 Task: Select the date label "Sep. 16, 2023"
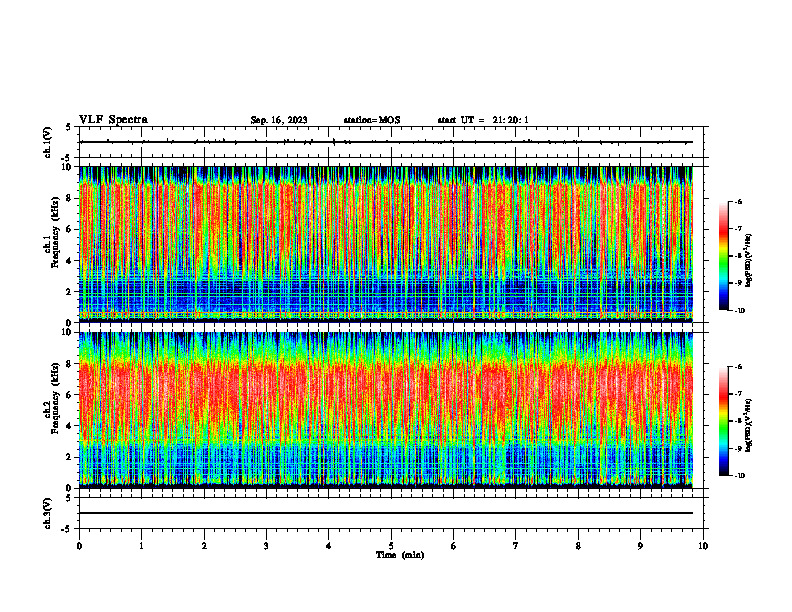tap(279, 120)
